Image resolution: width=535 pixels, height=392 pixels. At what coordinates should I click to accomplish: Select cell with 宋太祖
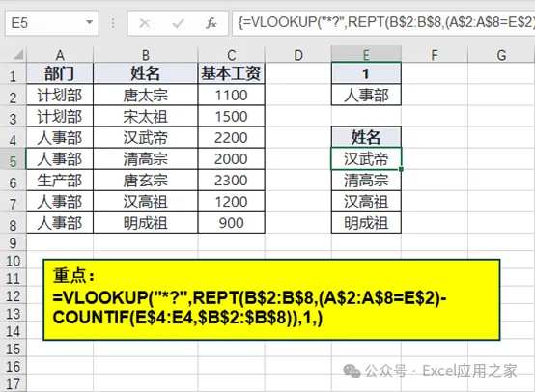pos(146,116)
